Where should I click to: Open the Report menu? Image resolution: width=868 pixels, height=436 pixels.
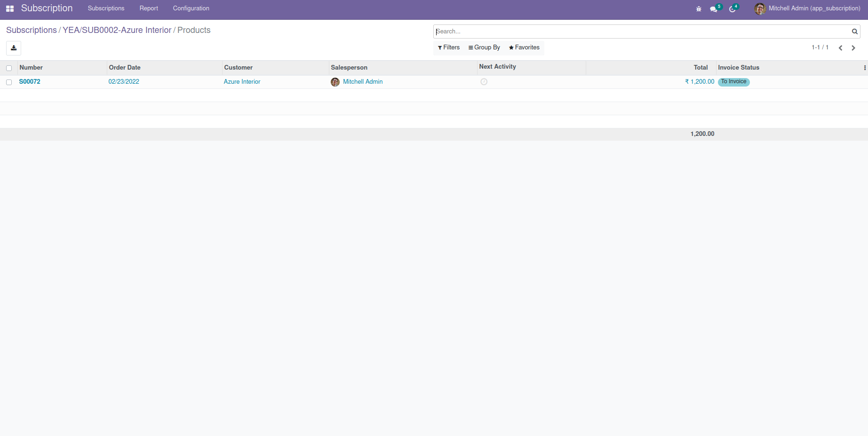pos(149,8)
